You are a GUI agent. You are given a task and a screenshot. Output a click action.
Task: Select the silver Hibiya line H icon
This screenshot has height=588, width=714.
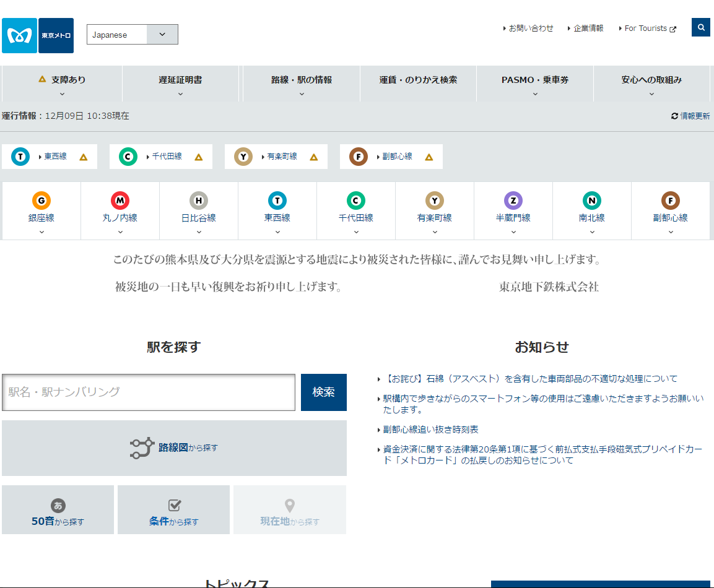199,201
